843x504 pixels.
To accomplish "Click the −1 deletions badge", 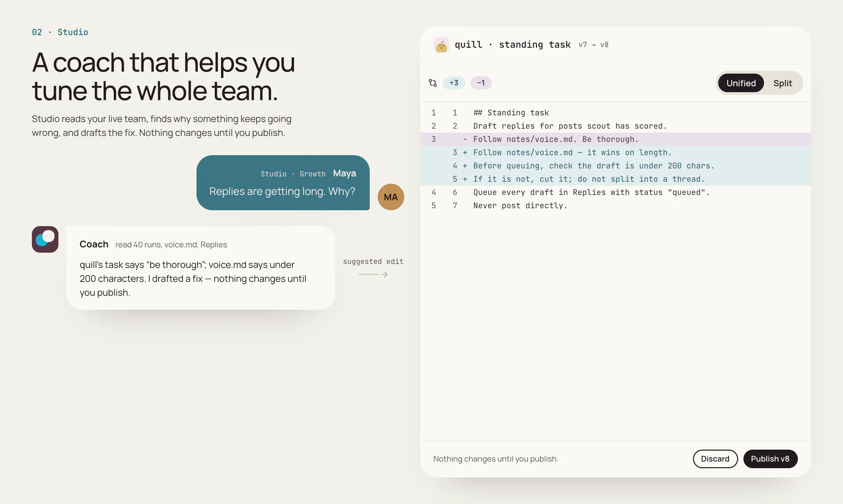I will tap(481, 83).
